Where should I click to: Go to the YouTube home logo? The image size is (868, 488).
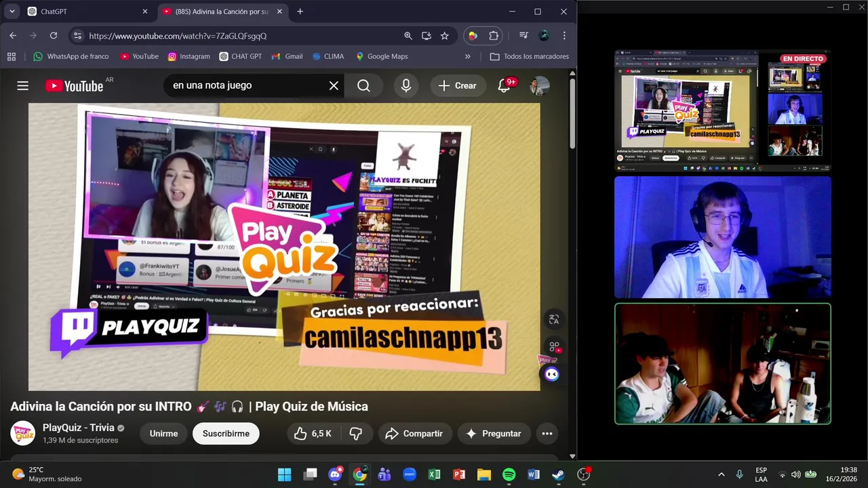pos(75,85)
